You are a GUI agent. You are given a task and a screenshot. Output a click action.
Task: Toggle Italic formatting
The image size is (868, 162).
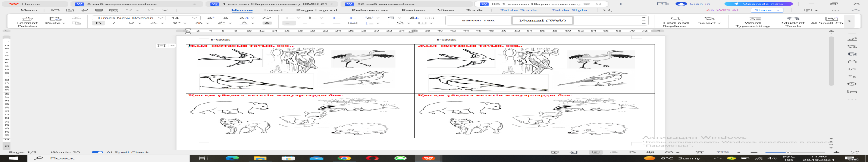click(114, 23)
